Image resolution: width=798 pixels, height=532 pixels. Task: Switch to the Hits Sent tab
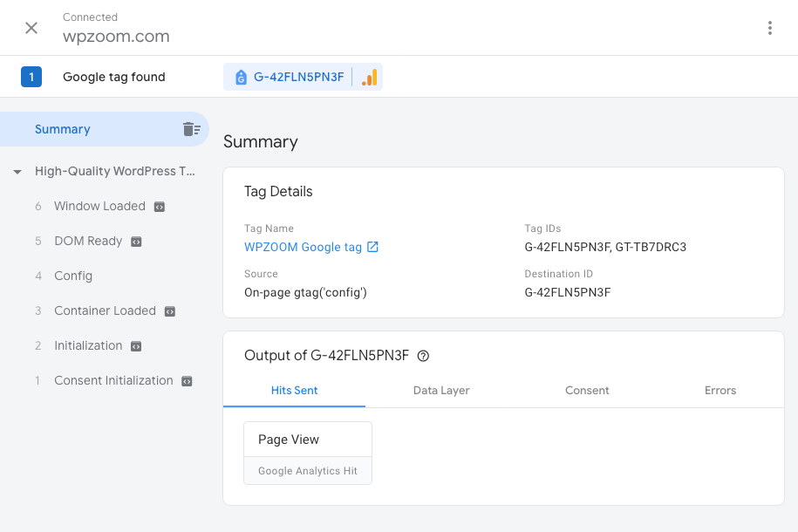(x=294, y=391)
